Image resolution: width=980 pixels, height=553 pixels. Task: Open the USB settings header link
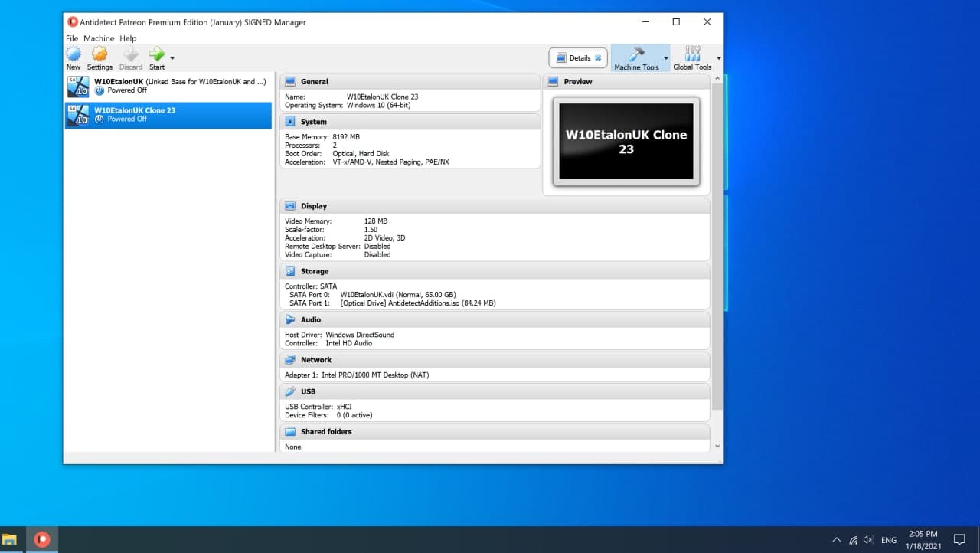[308, 391]
